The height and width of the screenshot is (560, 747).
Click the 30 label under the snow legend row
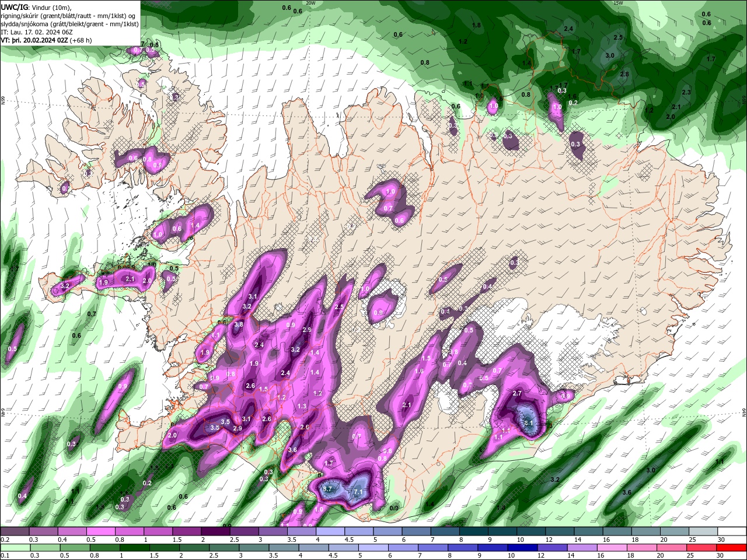(721, 540)
